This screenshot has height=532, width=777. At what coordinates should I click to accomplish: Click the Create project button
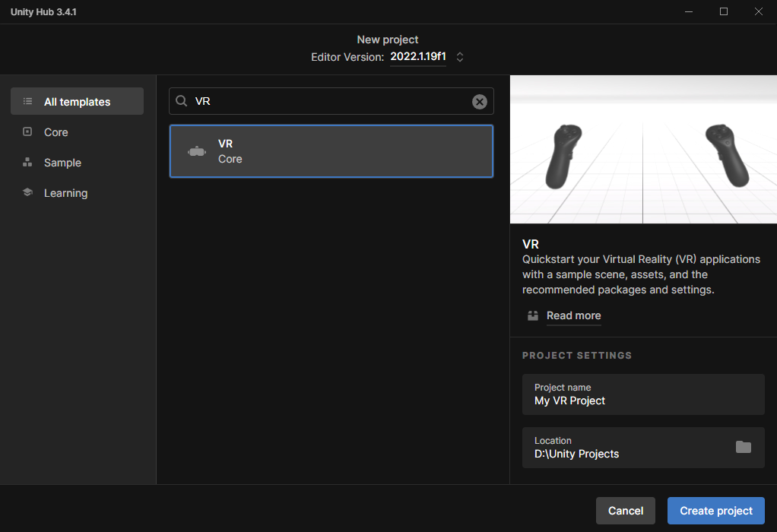pos(716,511)
